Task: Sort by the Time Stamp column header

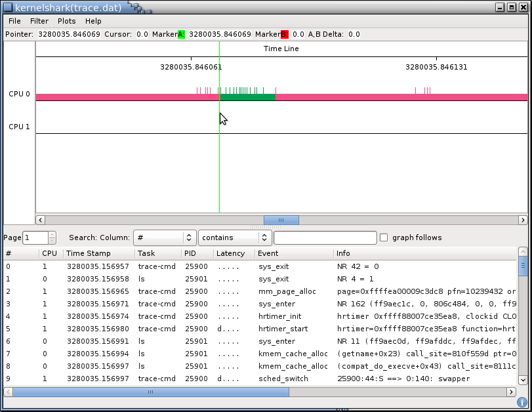Action: pos(99,253)
